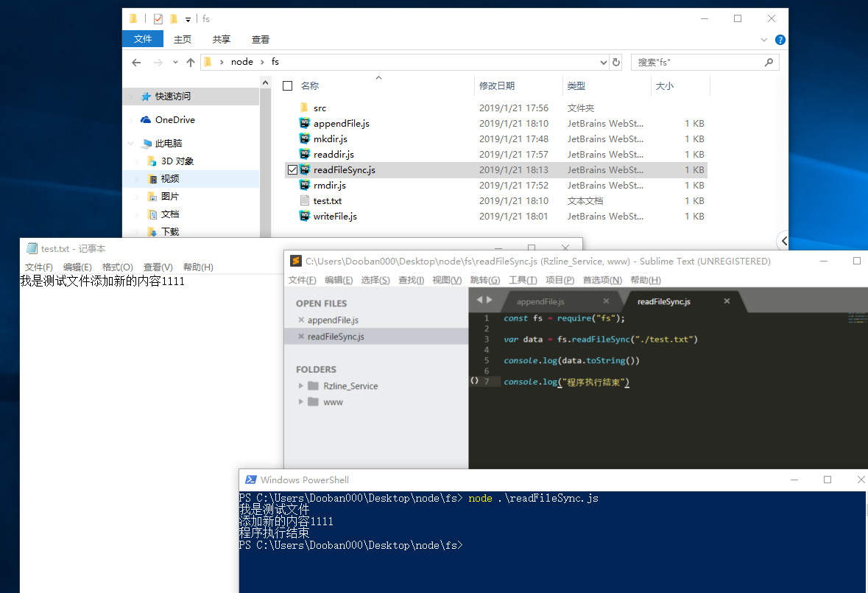Select readdir.js file icon

coord(305,154)
